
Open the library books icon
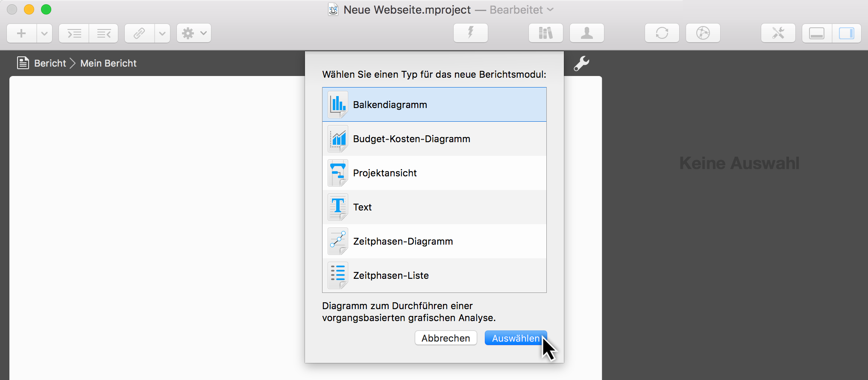(x=545, y=33)
